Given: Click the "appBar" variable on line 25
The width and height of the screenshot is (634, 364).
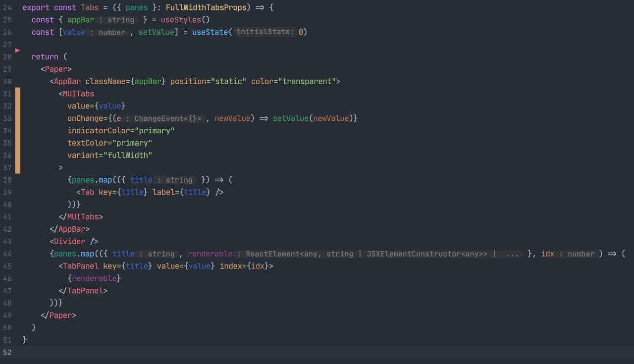Looking at the screenshot, I should [x=81, y=20].
